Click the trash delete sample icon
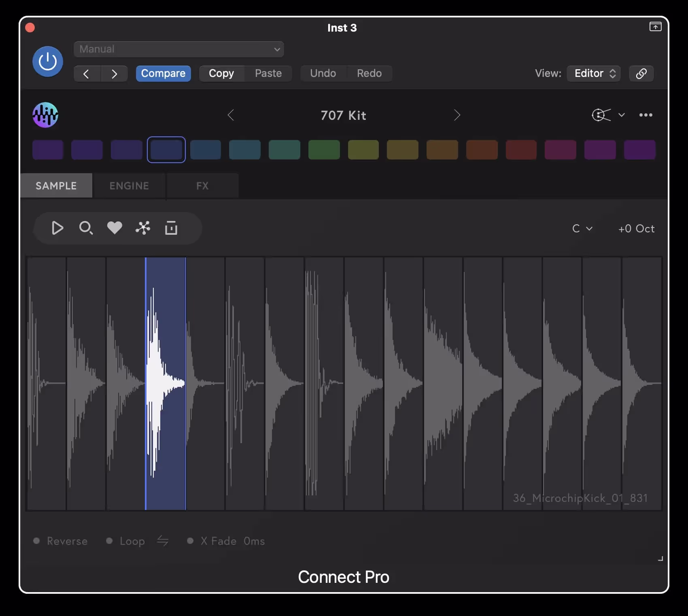The width and height of the screenshot is (688, 616). [x=171, y=228]
